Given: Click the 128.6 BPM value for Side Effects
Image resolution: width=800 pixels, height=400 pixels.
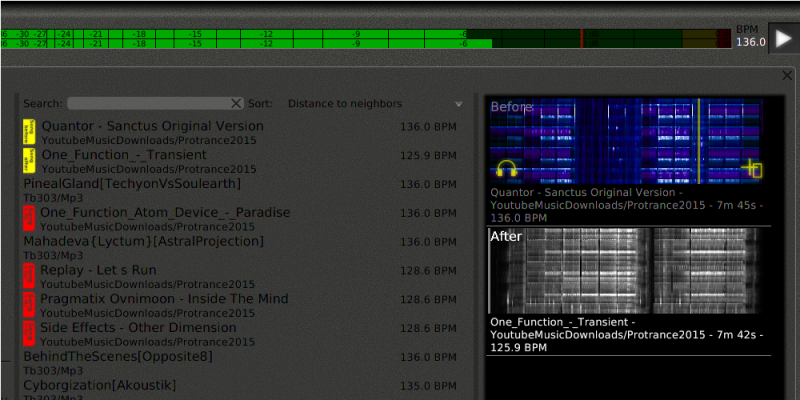Looking at the screenshot, I should click(428, 329).
